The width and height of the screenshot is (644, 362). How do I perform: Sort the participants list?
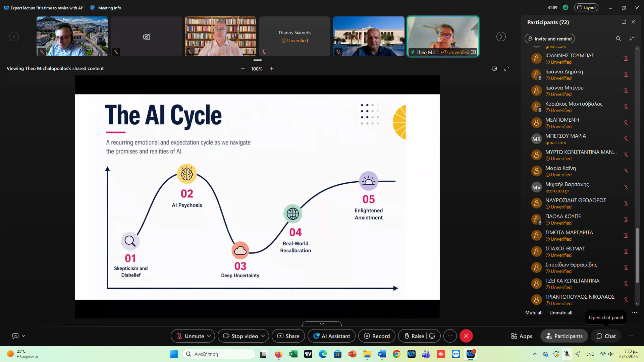(x=632, y=39)
